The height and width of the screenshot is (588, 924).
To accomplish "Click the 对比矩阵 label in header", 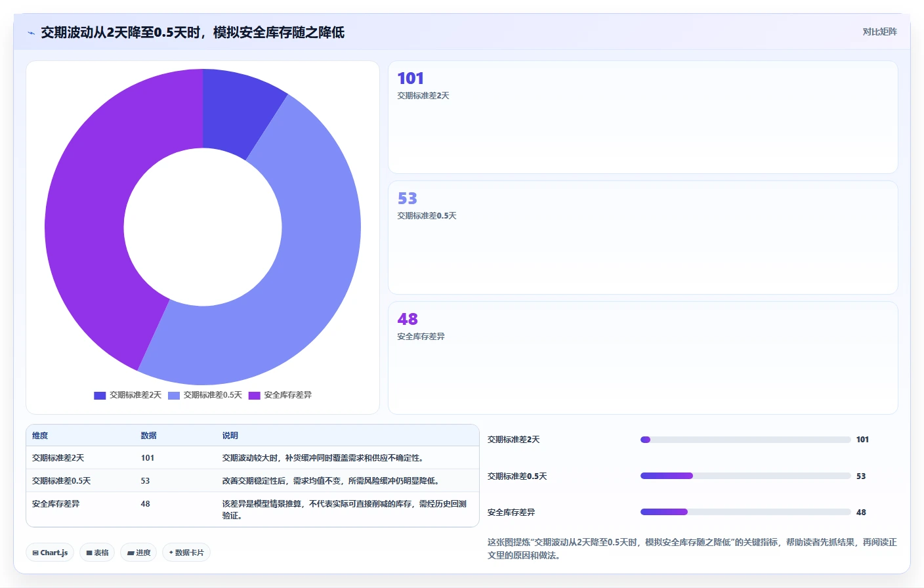I will point(879,31).
